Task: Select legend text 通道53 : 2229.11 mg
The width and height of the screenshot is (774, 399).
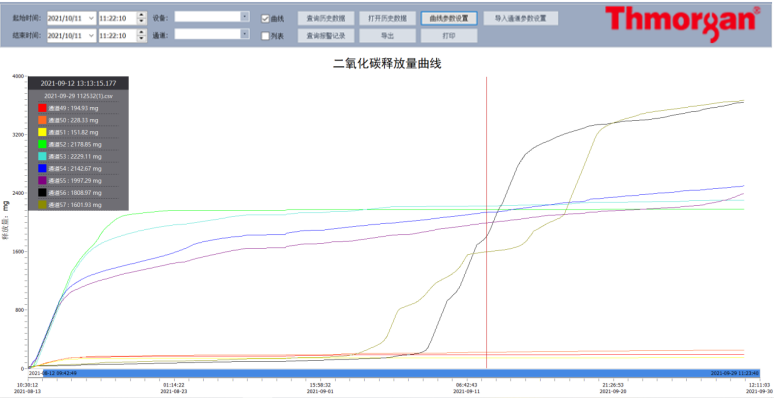Action: point(75,156)
